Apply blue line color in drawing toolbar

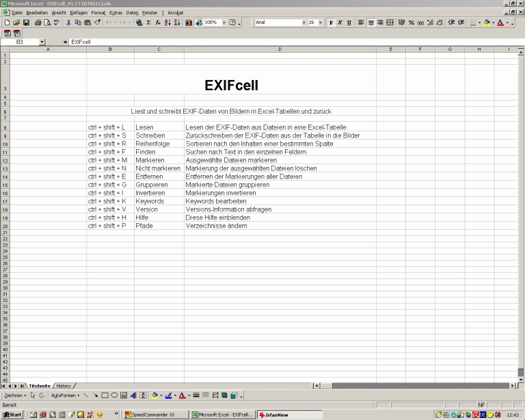tap(168, 395)
